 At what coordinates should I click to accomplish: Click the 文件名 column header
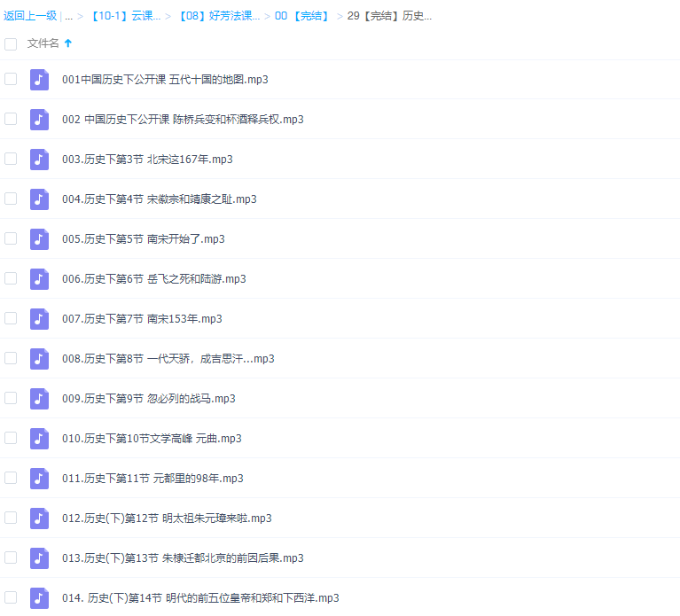pyautogui.click(x=43, y=43)
